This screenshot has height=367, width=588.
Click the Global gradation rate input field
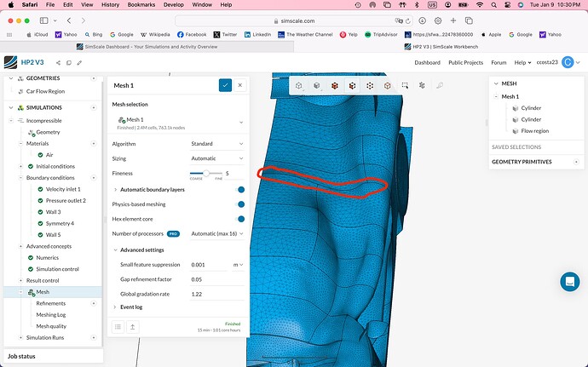pyautogui.click(x=215, y=293)
